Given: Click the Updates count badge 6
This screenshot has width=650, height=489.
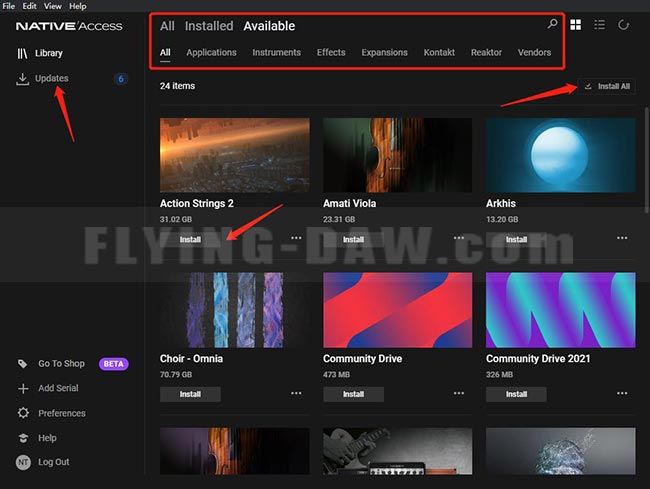Looking at the screenshot, I should pos(121,79).
